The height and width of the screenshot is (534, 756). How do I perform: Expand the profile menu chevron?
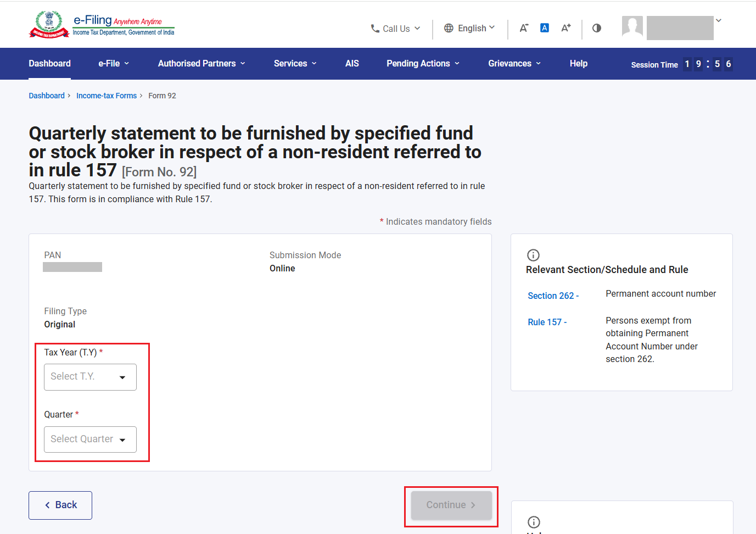pos(719,20)
